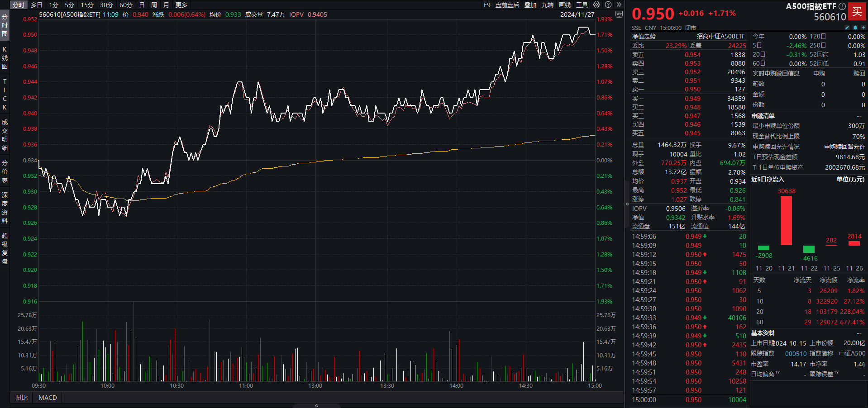This screenshot has width=868, height=408.
Task: Switch to the 5分 timeframe tab
Action: tap(69, 5)
